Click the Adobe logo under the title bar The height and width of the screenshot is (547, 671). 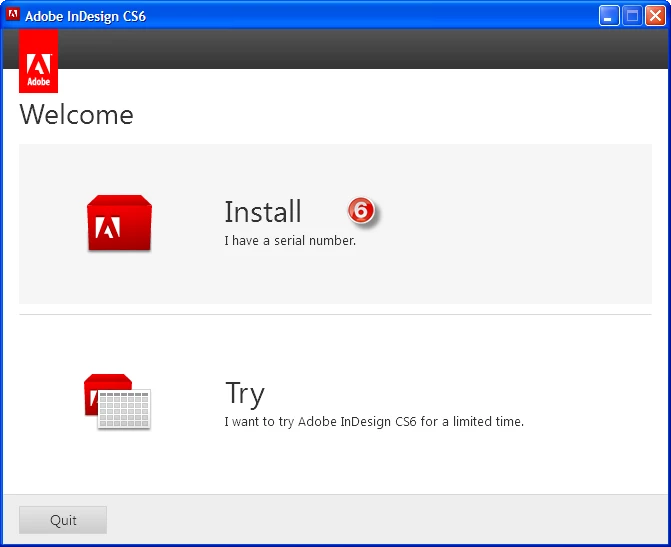tap(39, 61)
